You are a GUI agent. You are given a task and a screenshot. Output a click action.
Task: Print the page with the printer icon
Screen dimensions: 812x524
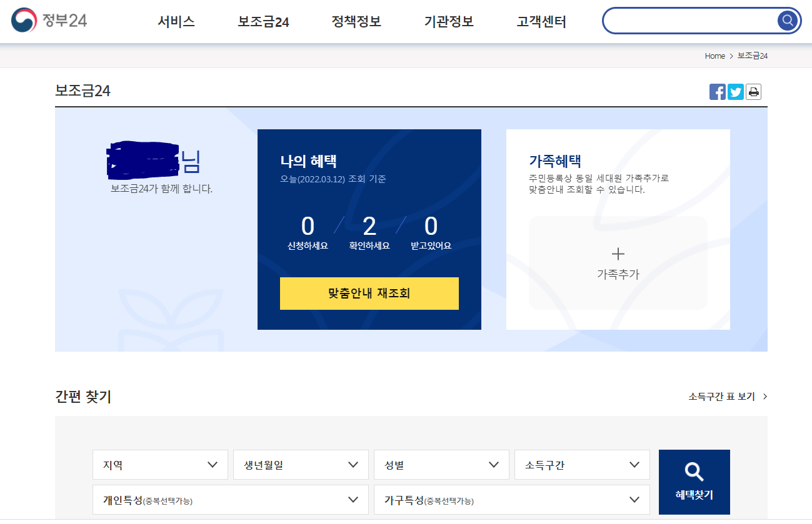[754, 92]
